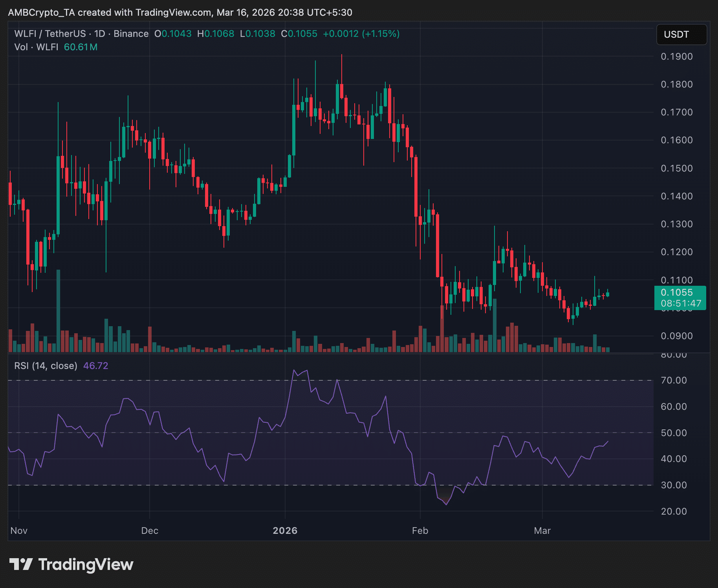The image size is (718, 588).
Task: Click the 60.61M volume value
Action: click(x=81, y=47)
